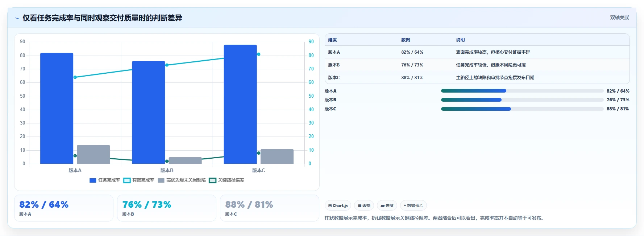This screenshot has height=236, width=644.
Task: Click the 双轴关联 tag in the header
Action: click(619, 18)
